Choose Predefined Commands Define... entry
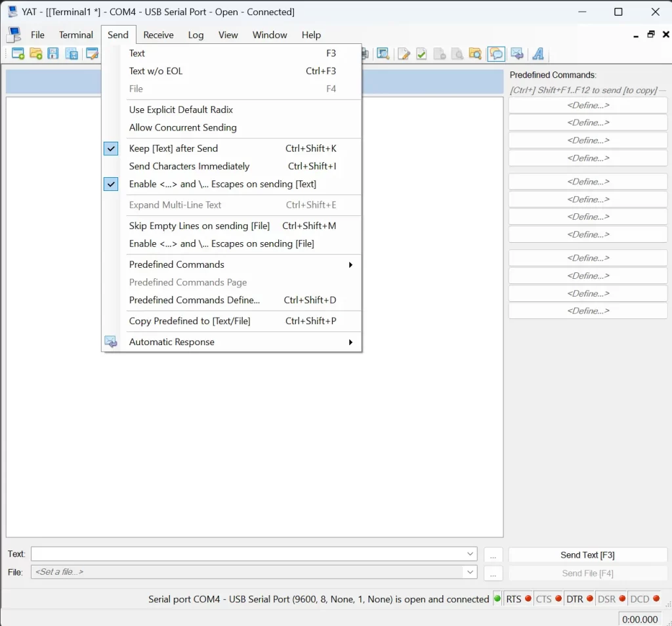The height and width of the screenshot is (626, 672). pyautogui.click(x=232, y=301)
